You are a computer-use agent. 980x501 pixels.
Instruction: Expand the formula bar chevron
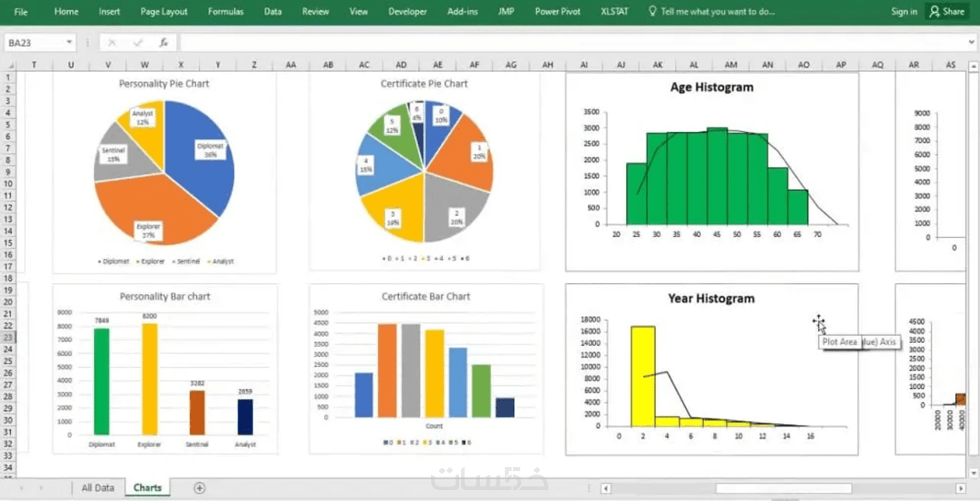[971, 42]
